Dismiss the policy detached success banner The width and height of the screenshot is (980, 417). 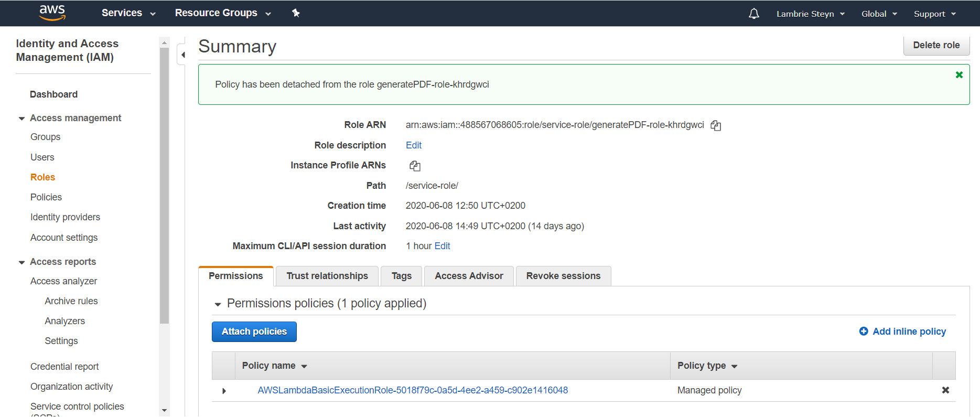pyautogui.click(x=959, y=75)
